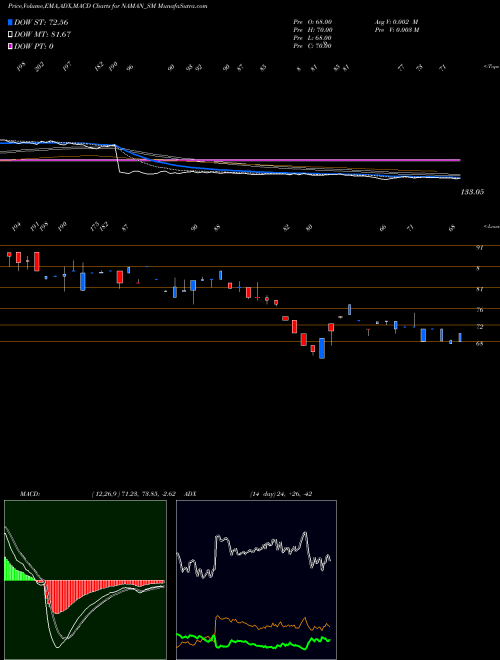The width and height of the screenshot is (500, 660).
Task: Click the 'Avg V: 0.002 M' value
Action: (396, 21)
